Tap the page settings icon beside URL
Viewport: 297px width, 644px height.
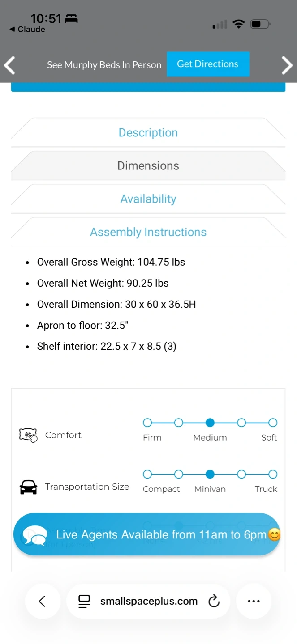pyautogui.click(x=84, y=602)
